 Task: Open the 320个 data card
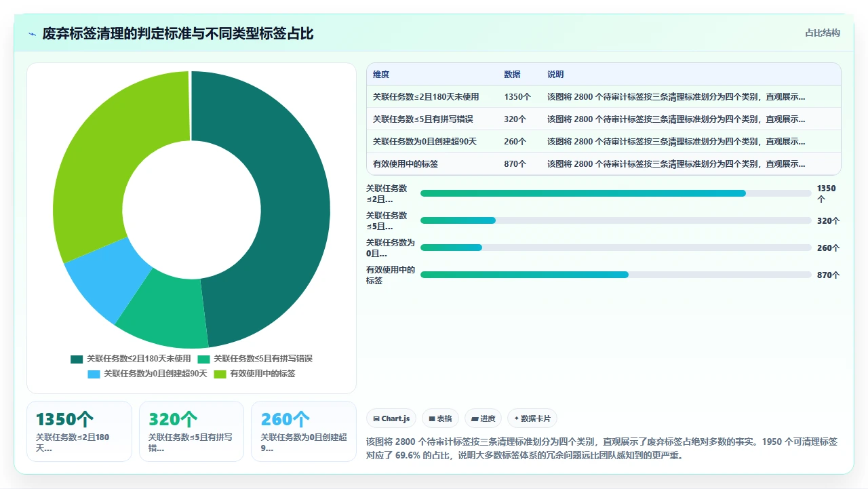(191, 431)
